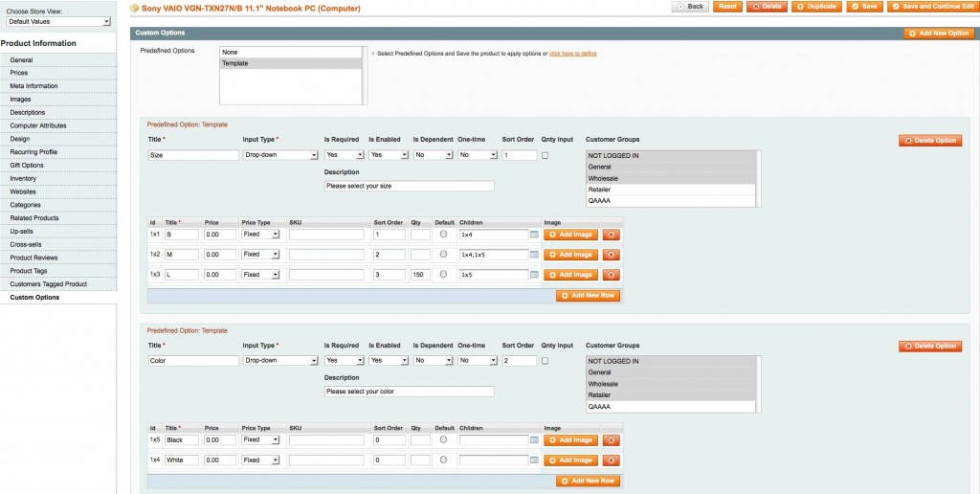Viewport: 980px width, 494px height.
Task: Click the SKU field for row Black
Action: point(326,440)
